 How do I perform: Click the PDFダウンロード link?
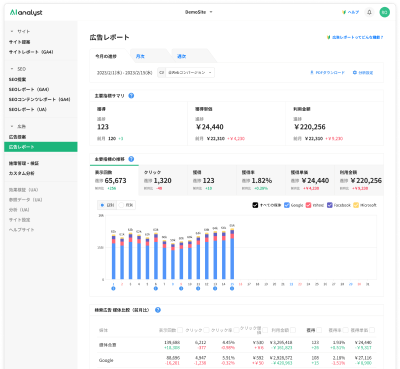[330, 72]
